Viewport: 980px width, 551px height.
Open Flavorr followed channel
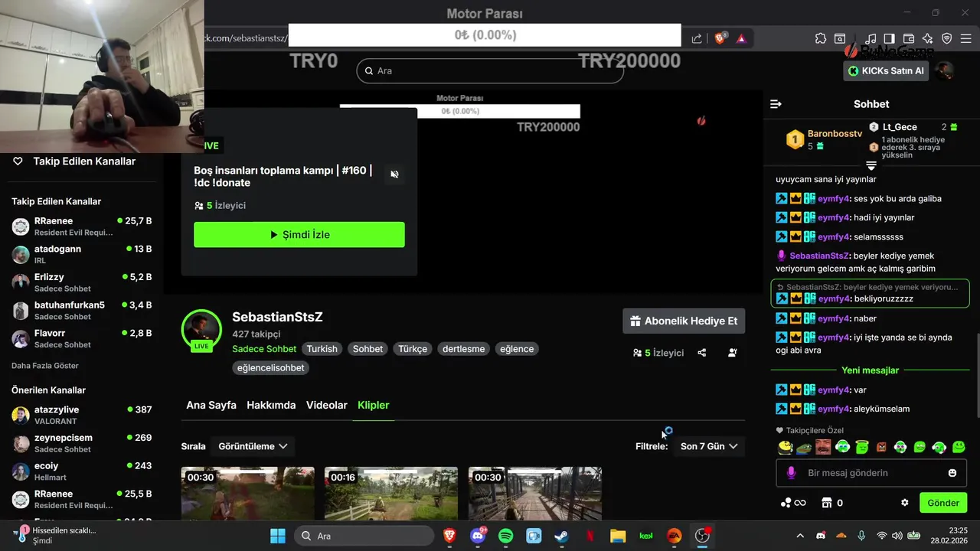(x=82, y=338)
